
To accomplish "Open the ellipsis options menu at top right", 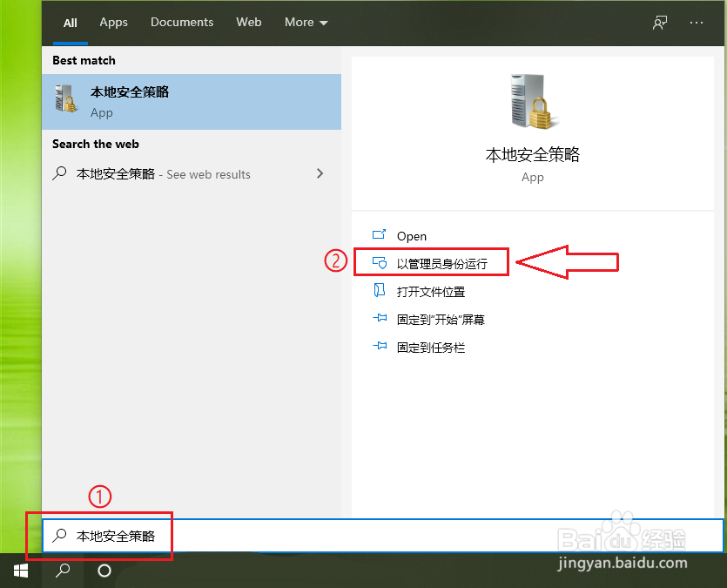I will 695,23.
